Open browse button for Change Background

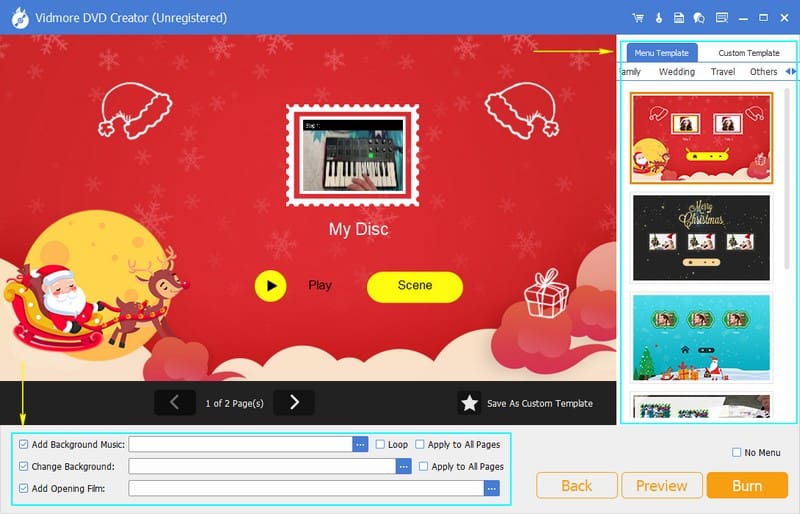403,466
